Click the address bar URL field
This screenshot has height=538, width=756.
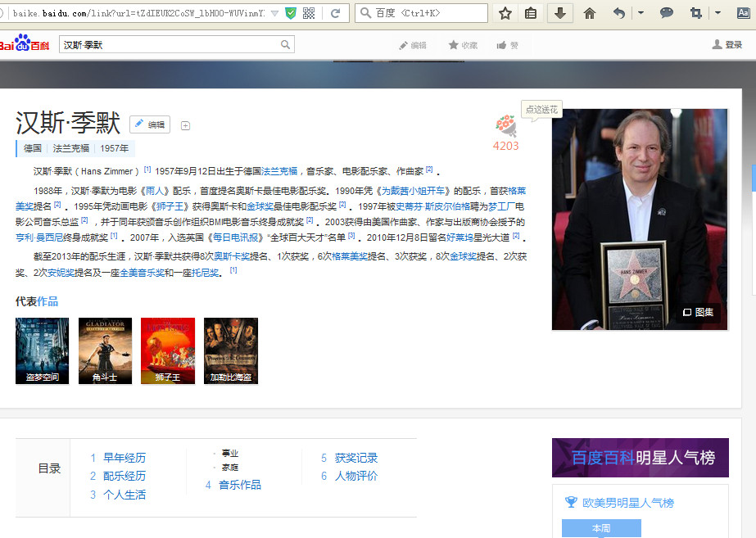[138, 13]
